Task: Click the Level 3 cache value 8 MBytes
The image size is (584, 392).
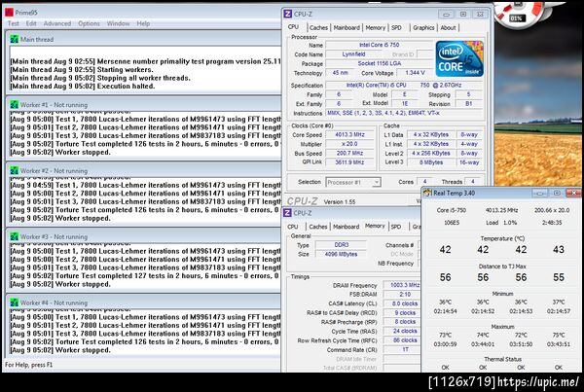Action: [x=431, y=162]
